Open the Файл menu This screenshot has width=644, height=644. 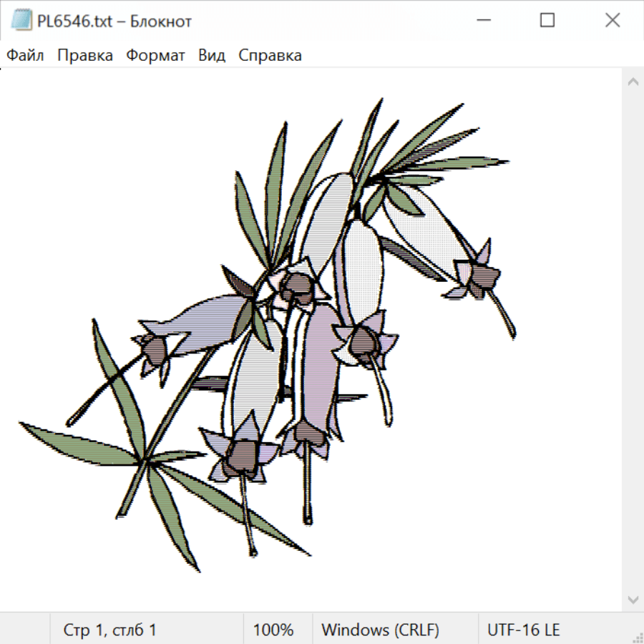[25, 56]
